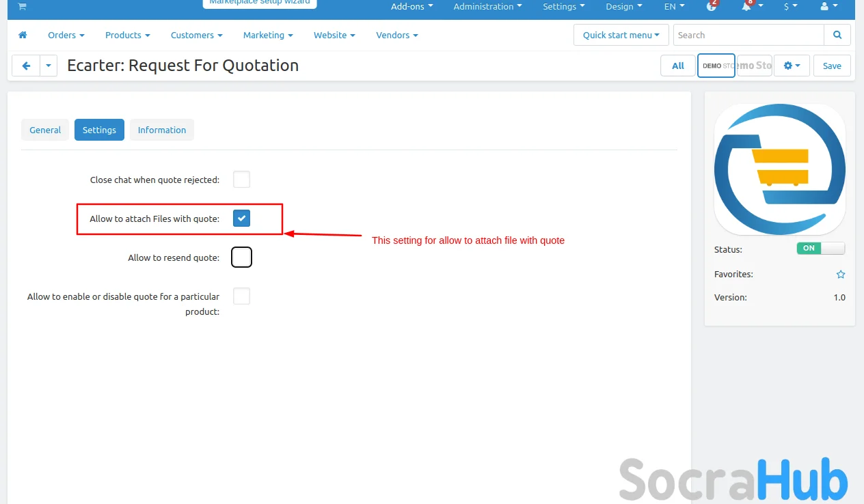Expand the Vendors dropdown menu
Screen dimensions: 864x504
[396, 35]
